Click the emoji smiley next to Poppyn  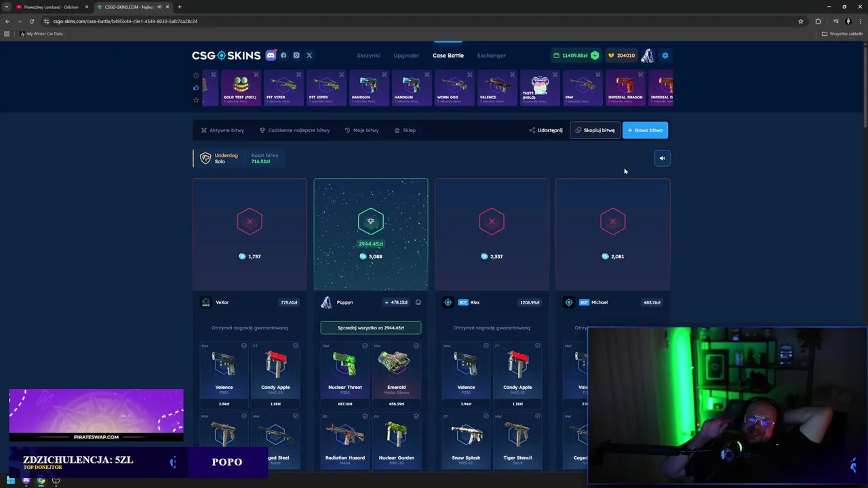tap(418, 302)
